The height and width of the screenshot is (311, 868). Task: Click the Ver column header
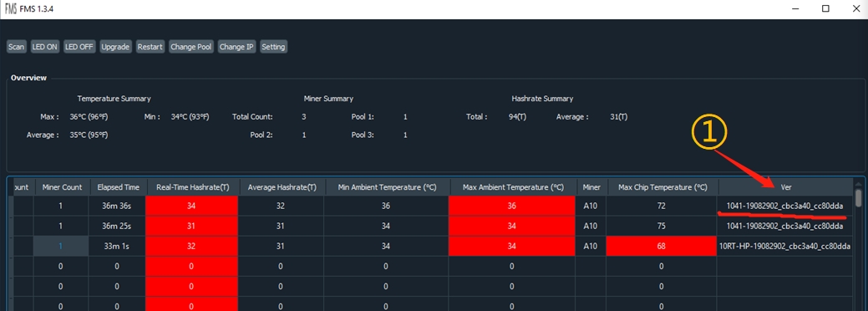(x=785, y=187)
